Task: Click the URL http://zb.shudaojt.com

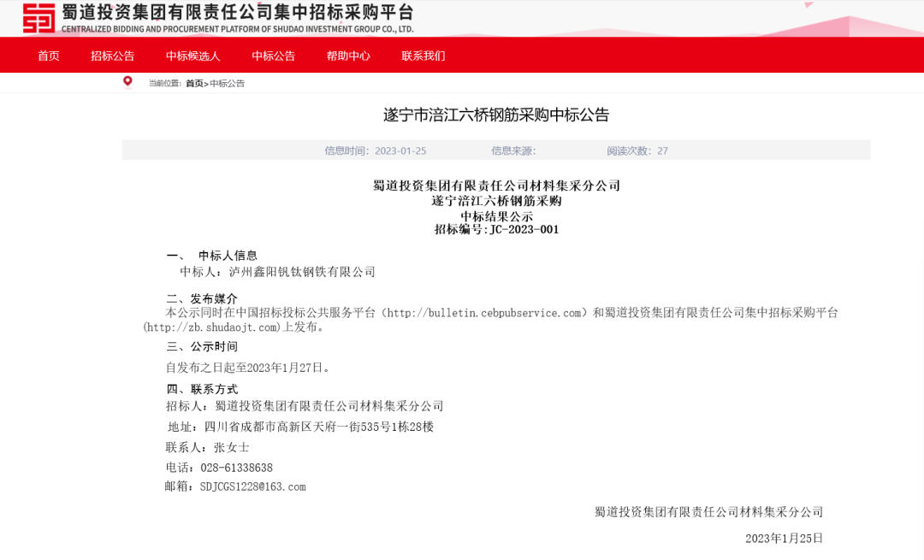Action: coord(211,327)
